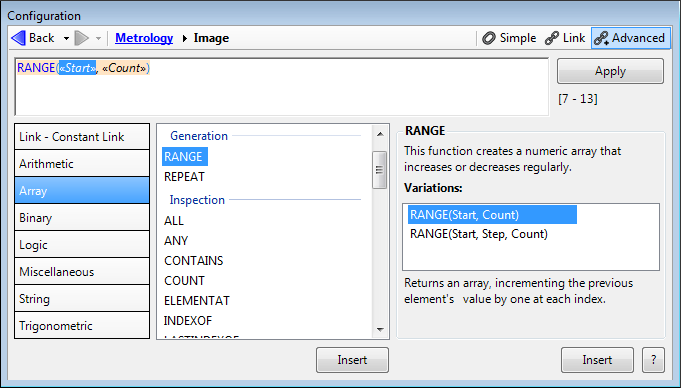
Task: Open help with the question mark button
Action: point(653,360)
